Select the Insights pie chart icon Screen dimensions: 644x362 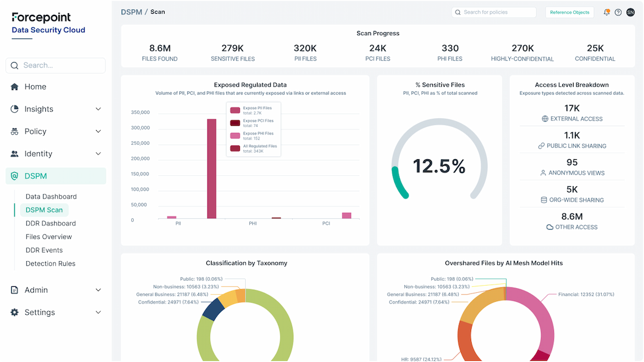(x=13, y=109)
